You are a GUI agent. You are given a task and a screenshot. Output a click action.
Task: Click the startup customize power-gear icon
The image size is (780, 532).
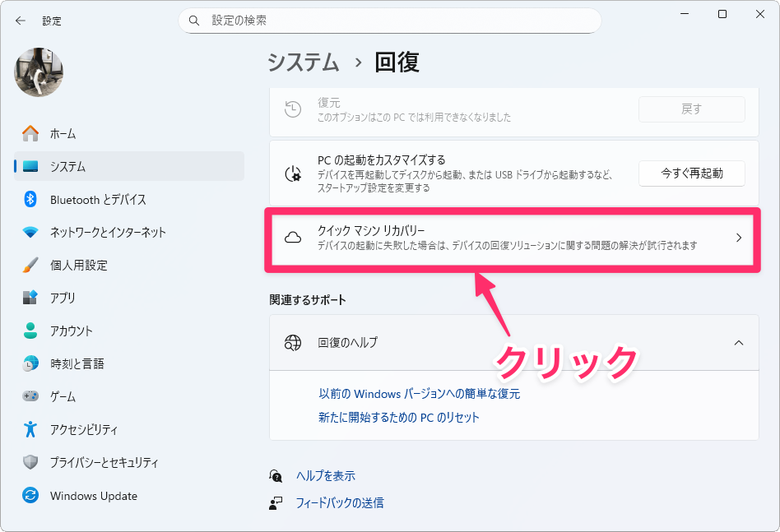coord(293,173)
